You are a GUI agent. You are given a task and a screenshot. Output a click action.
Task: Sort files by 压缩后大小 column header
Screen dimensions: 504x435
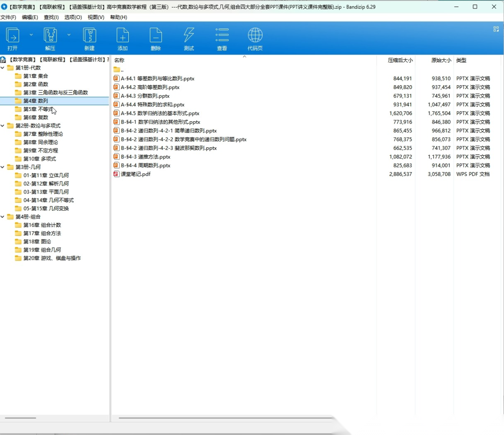tap(400, 60)
